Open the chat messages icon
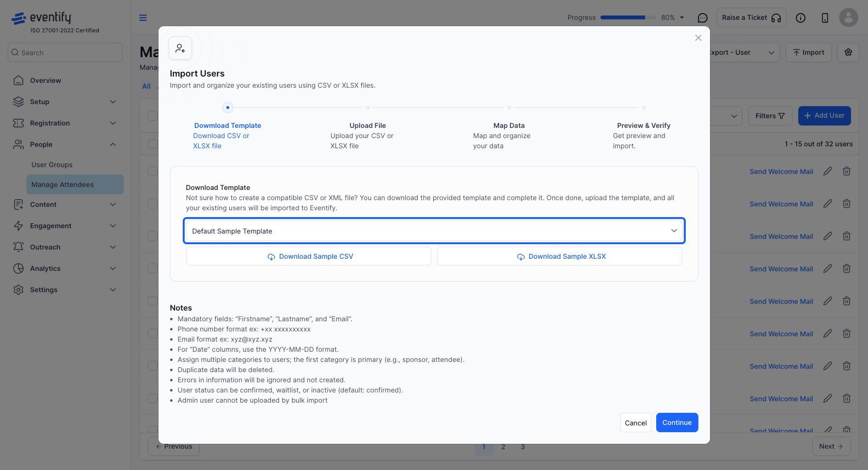Image resolution: width=868 pixels, height=470 pixels. 703,18
